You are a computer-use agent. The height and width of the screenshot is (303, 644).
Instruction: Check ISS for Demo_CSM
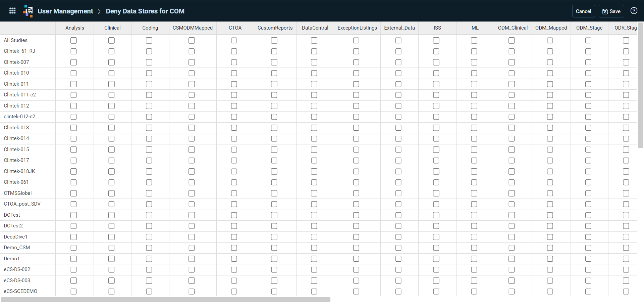436,248
